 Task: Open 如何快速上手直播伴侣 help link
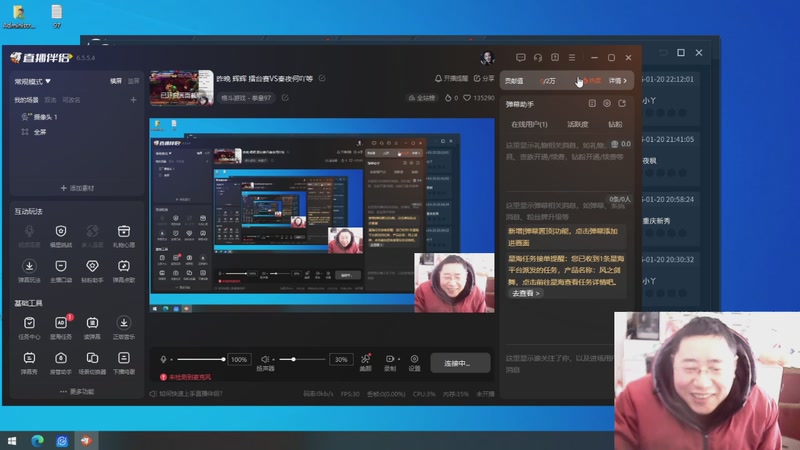[186, 393]
